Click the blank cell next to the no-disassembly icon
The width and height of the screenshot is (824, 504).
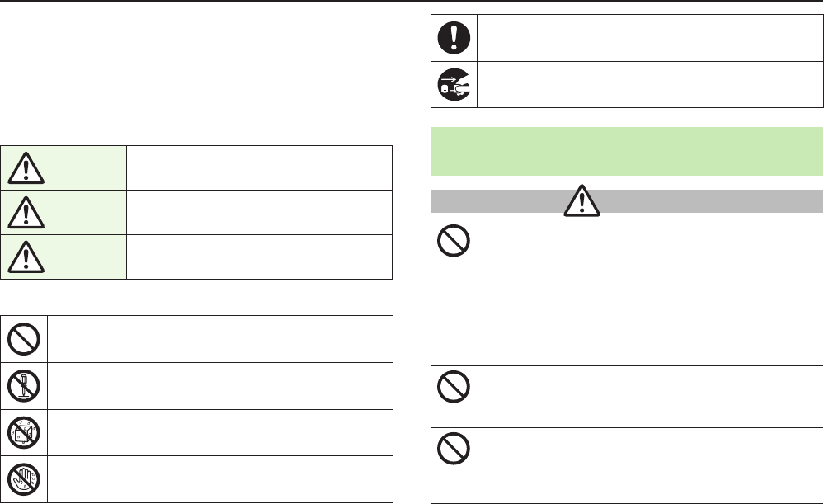point(219,385)
